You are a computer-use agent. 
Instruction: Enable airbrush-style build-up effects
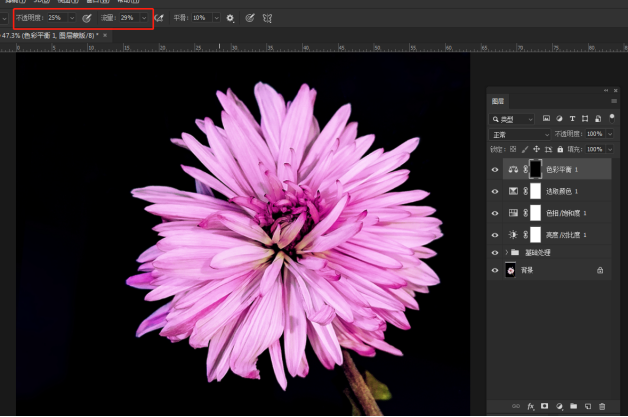point(159,18)
